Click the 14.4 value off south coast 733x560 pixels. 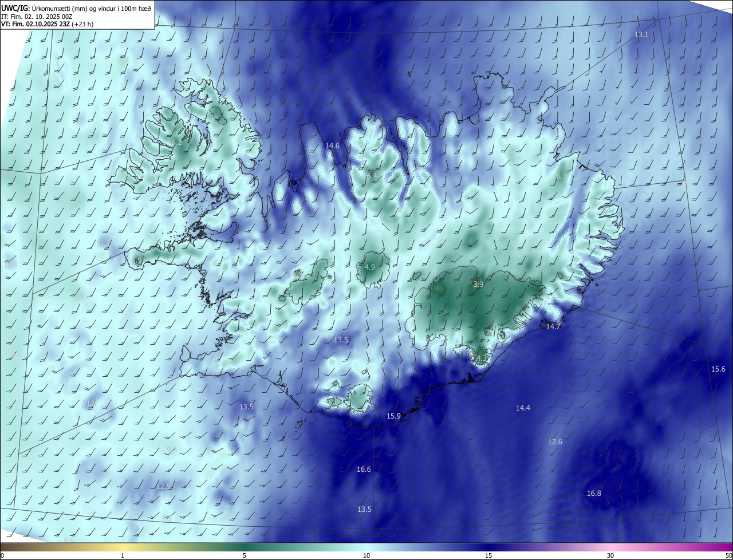click(x=523, y=408)
